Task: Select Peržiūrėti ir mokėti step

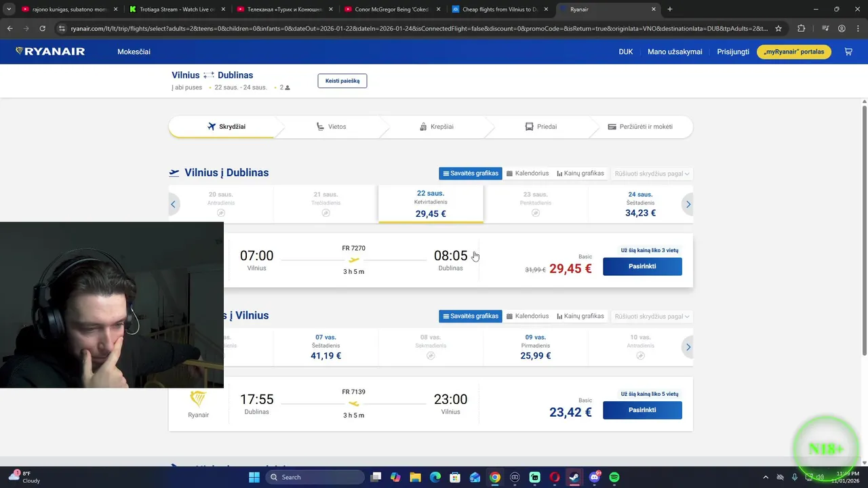Action: [x=640, y=127]
